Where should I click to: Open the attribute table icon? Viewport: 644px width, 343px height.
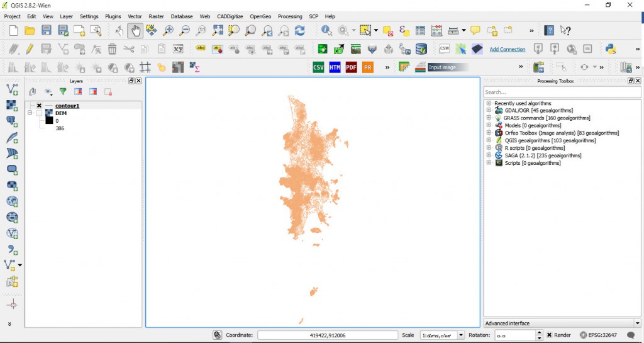tap(420, 30)
